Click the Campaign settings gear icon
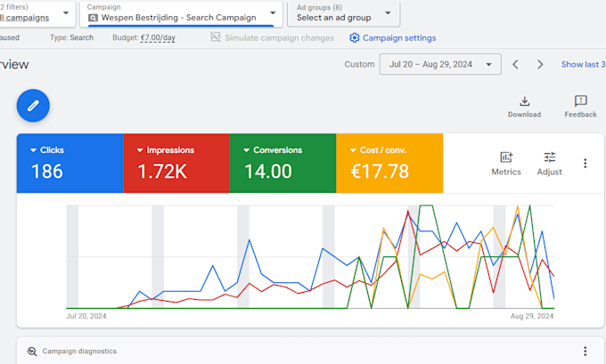The image size is (606, 364). [x=354, y=38]
